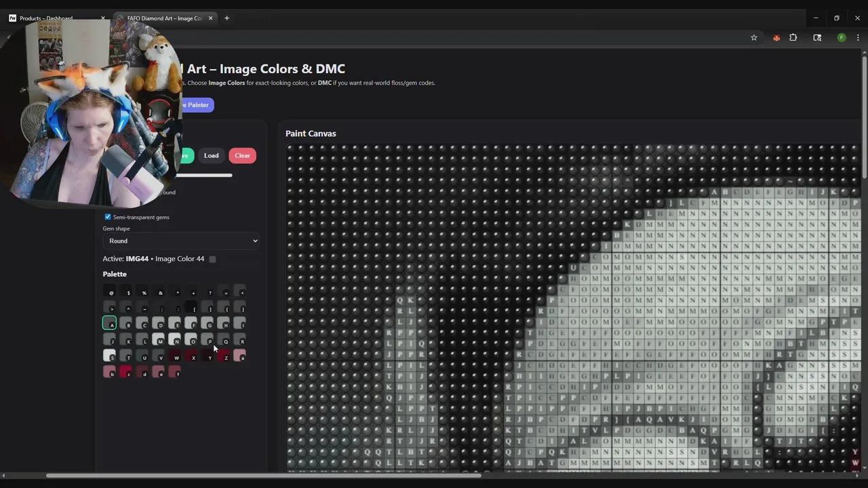
Task: Pick dark palette swatch with % symbol
Action: [x=142, y=290]
